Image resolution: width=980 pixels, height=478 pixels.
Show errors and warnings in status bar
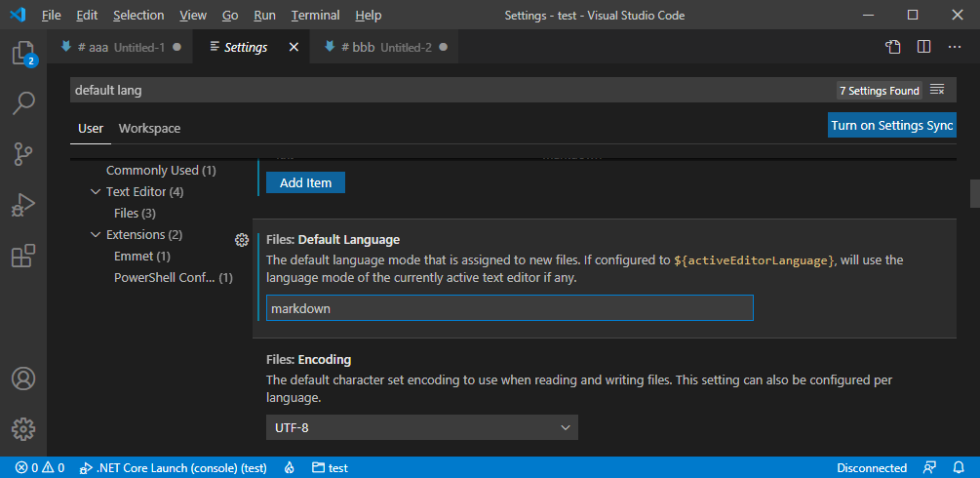[x=40, y=467]
